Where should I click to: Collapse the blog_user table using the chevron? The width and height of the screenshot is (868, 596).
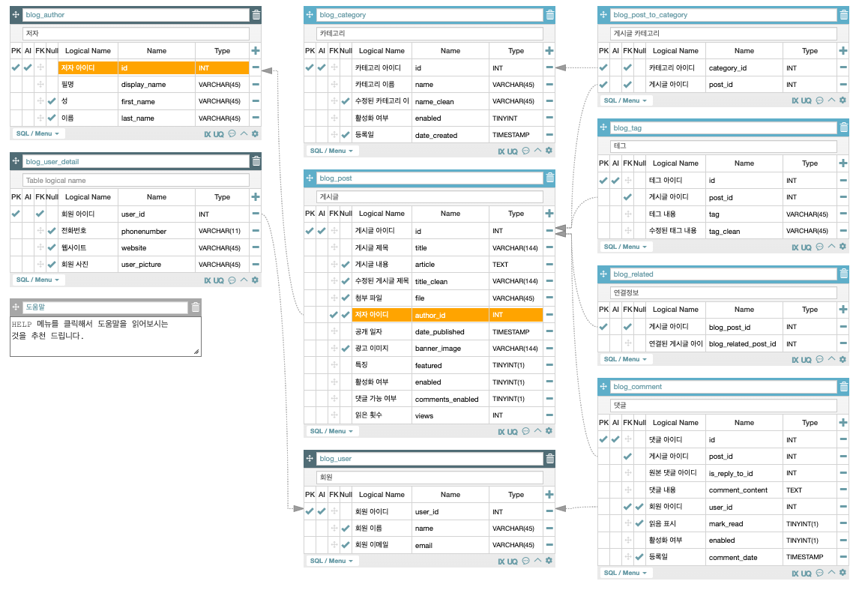pyautogui.click(x=537, y=561)
